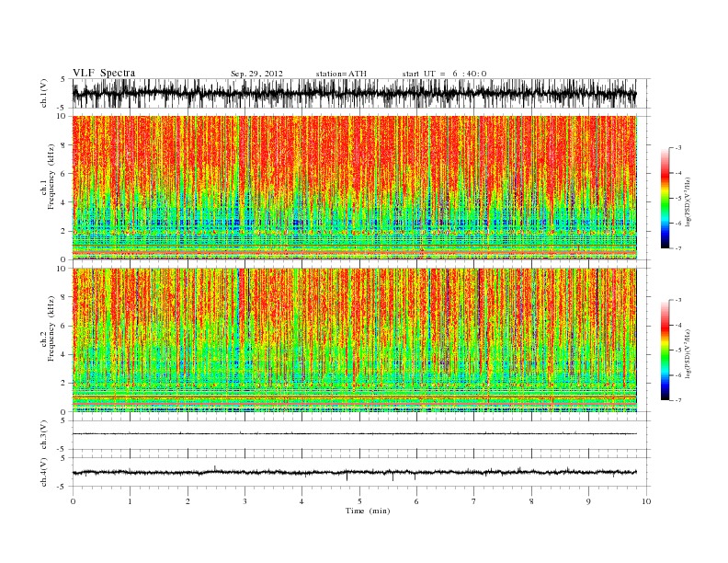Click the "-4" tick on ch.2 colorbar

677,325
